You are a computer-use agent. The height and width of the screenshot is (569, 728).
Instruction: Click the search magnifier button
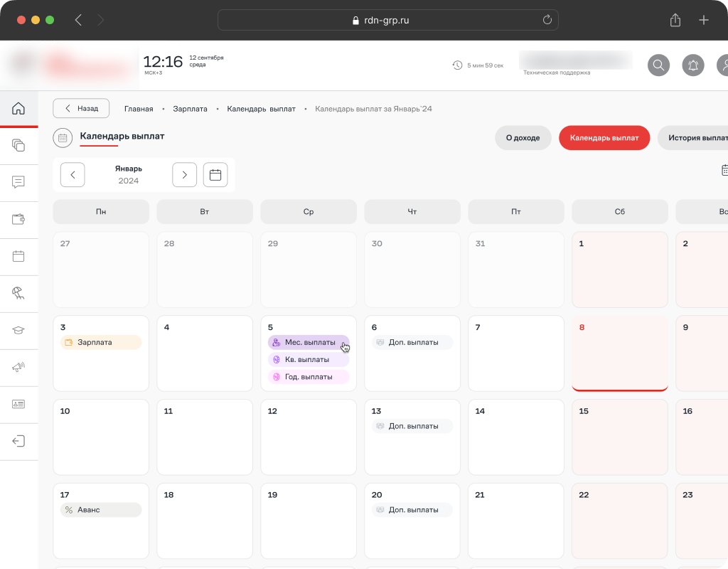(x=659, y=65)
